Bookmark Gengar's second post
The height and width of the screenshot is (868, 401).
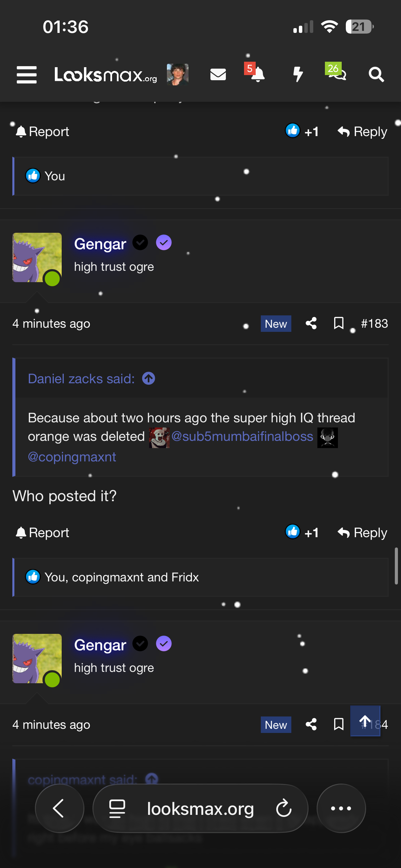tap(339, 724)
